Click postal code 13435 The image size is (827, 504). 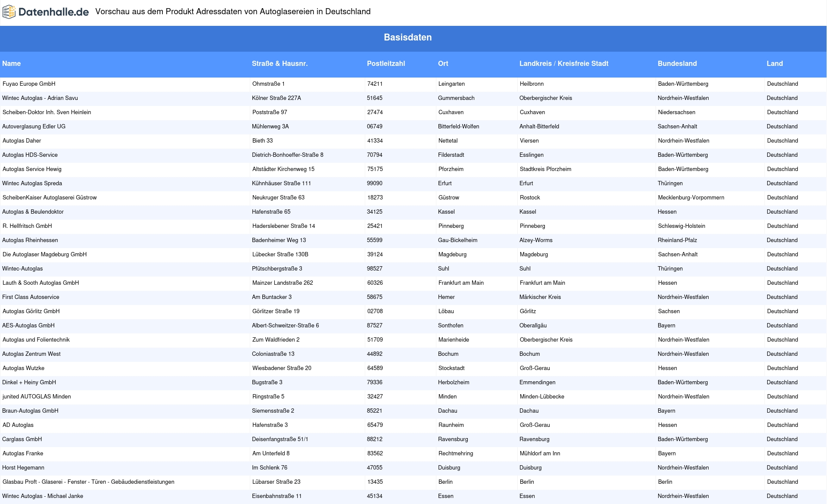[x=375, y=482]
